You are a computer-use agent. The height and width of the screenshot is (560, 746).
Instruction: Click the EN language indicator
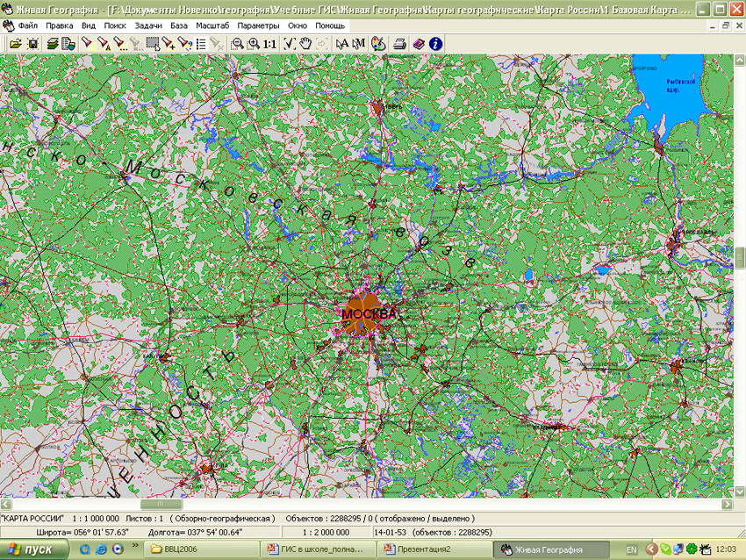631,549
